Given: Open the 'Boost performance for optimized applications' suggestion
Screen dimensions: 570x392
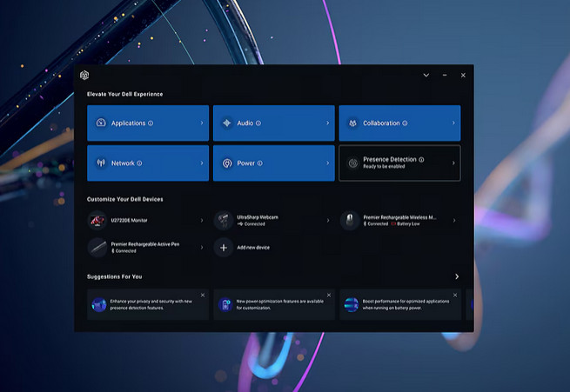Looking at the screenshot, I should coord(400,304).
